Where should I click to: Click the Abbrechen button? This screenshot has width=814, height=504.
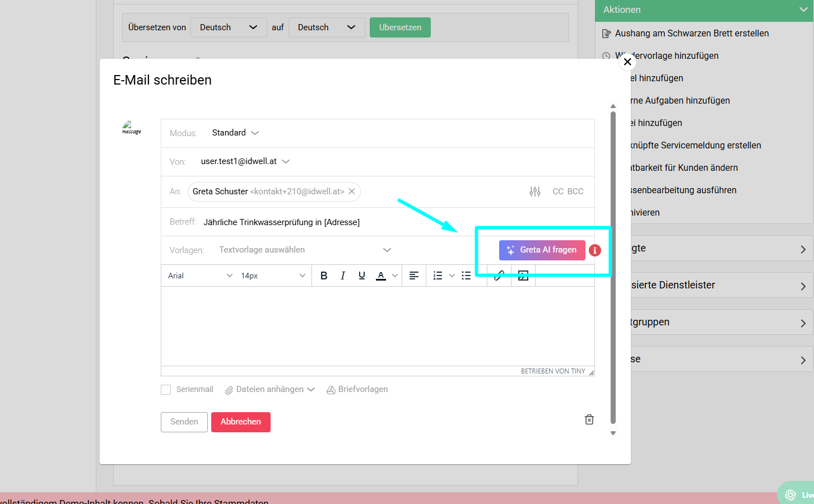point(241,422)
